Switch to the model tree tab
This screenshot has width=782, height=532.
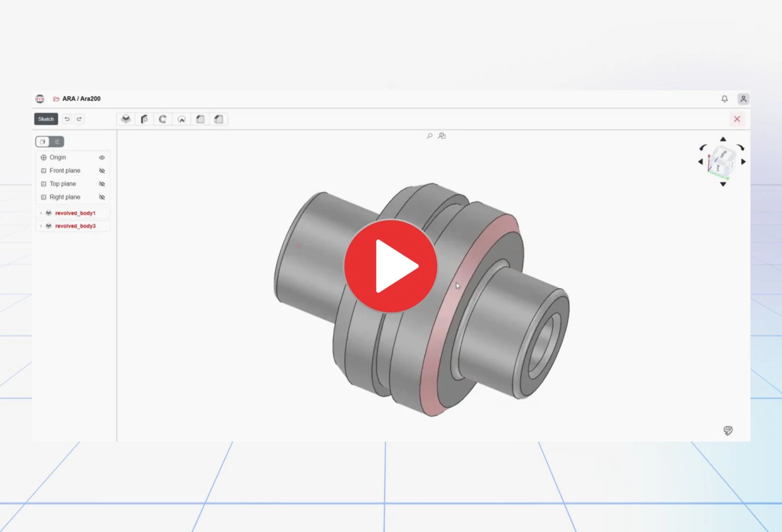pos(43,142)
